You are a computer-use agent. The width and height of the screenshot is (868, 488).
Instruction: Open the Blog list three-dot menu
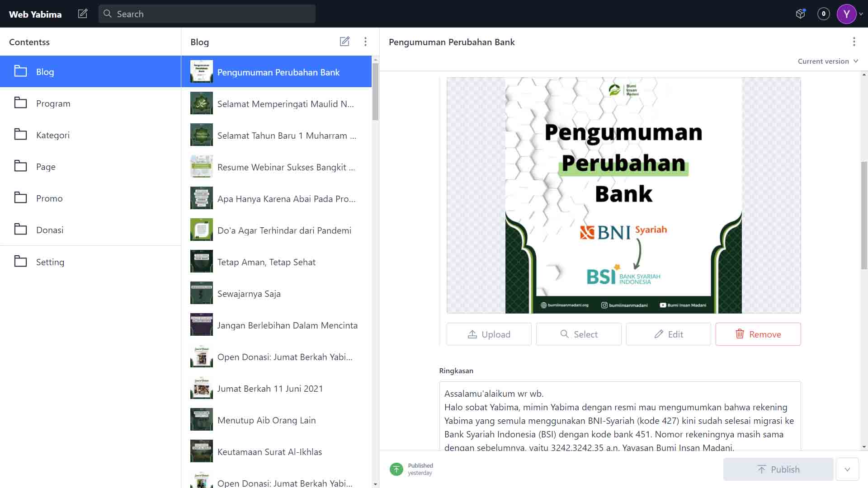click(365, 42)
